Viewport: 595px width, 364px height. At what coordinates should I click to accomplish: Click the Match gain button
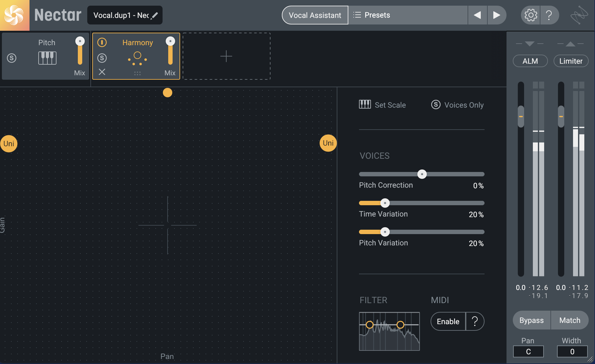point(570,320)
